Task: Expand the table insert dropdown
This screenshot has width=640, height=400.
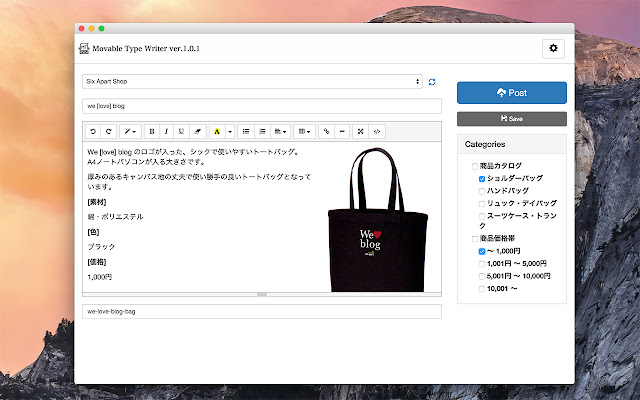Action: click(304, 131)
